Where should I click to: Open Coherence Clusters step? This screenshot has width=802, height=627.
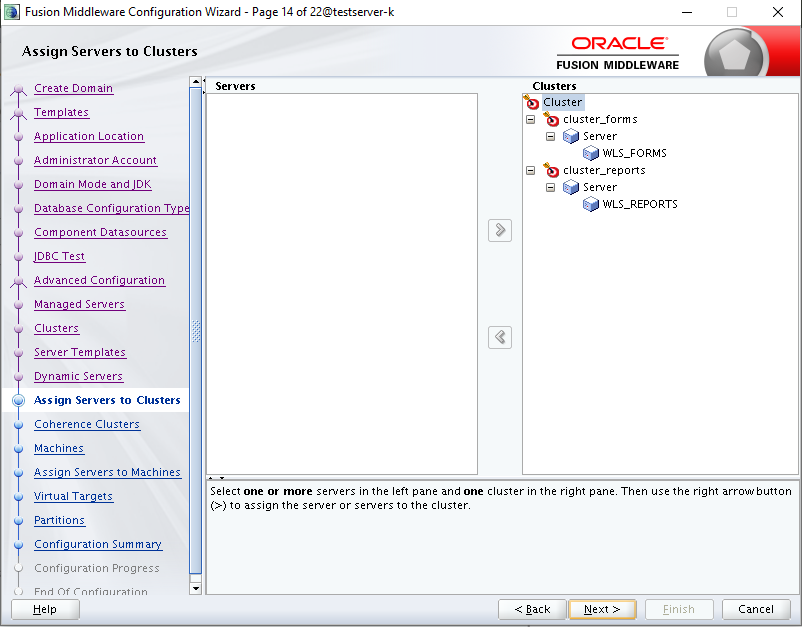pyautogui.click(x=87, y=424)
